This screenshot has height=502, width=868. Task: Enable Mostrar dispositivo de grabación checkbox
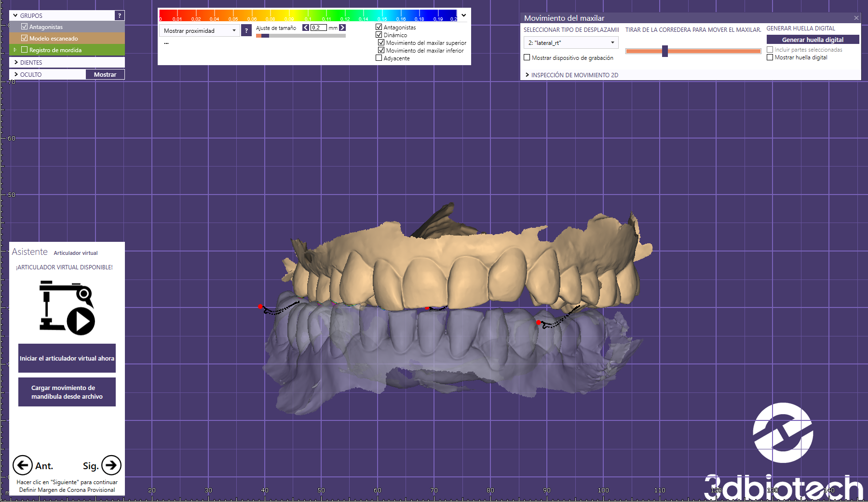(527, 57)
